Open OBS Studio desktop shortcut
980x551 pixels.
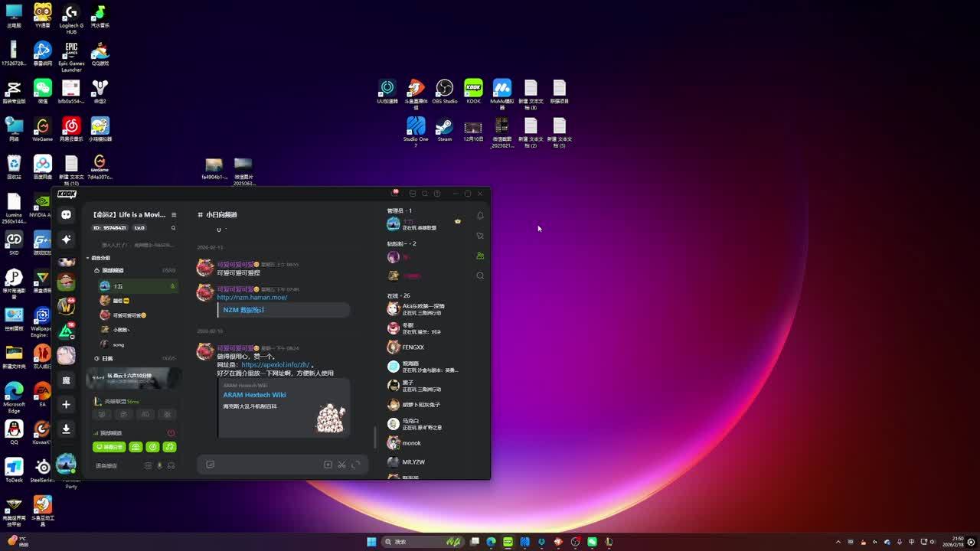tap(444, 90)
